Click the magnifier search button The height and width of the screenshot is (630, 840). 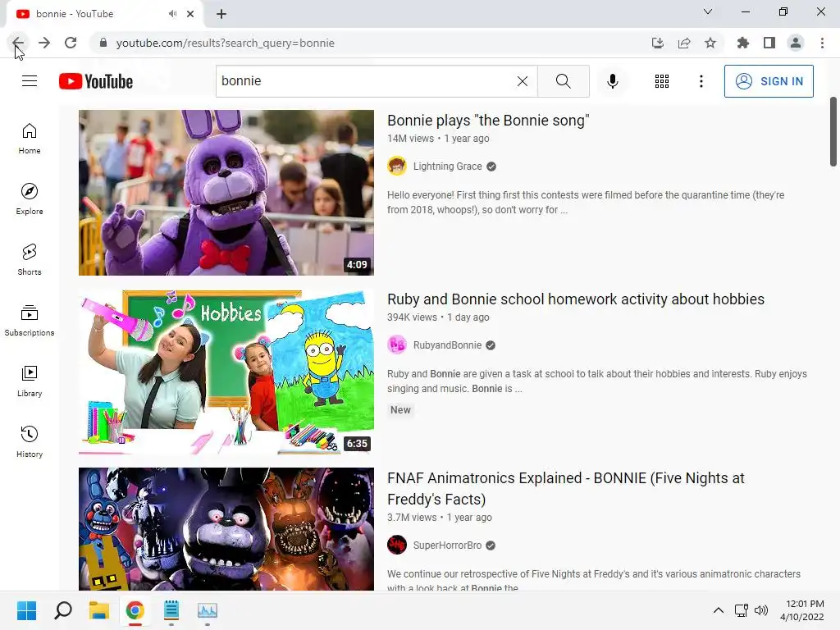(x=563, y=81)
